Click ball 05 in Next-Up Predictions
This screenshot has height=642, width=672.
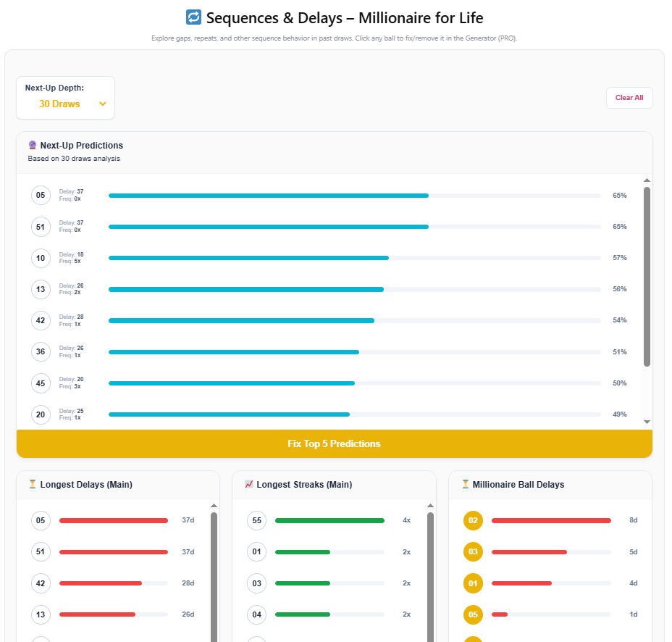tap(41, 195)
